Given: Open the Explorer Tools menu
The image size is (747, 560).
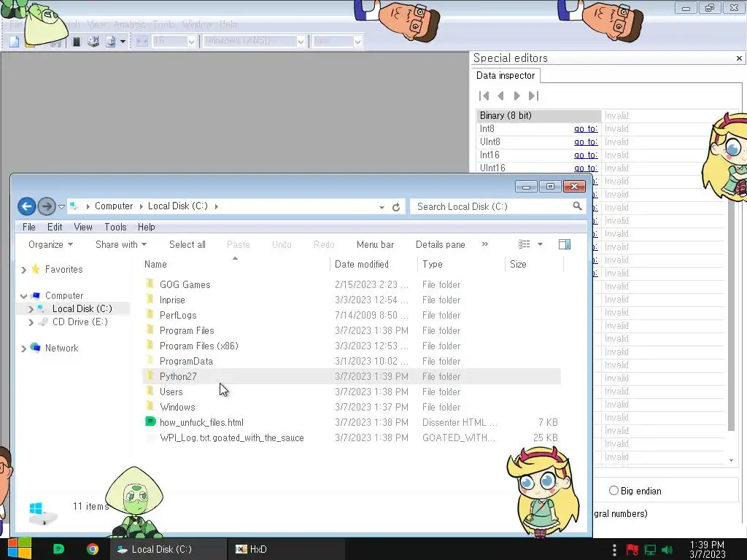Looking at the screenshot, I should [115, 227].
